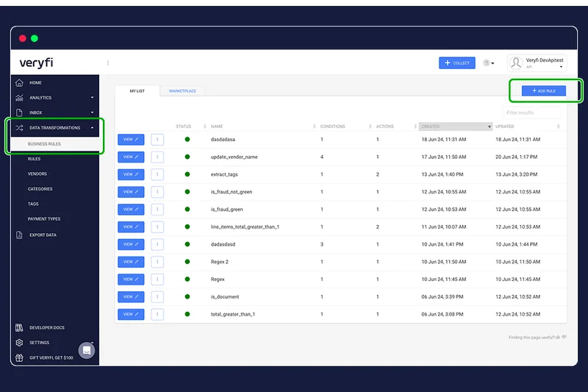Open the help question mark dropdown
The width and height of the screenshot is (588, 392).
[x=488, y=63]
